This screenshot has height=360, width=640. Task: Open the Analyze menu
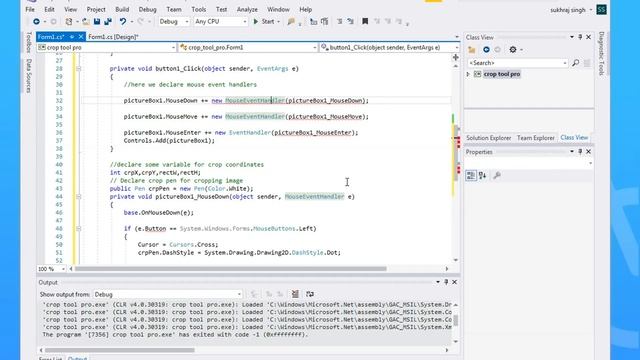(x=247, y=9)
